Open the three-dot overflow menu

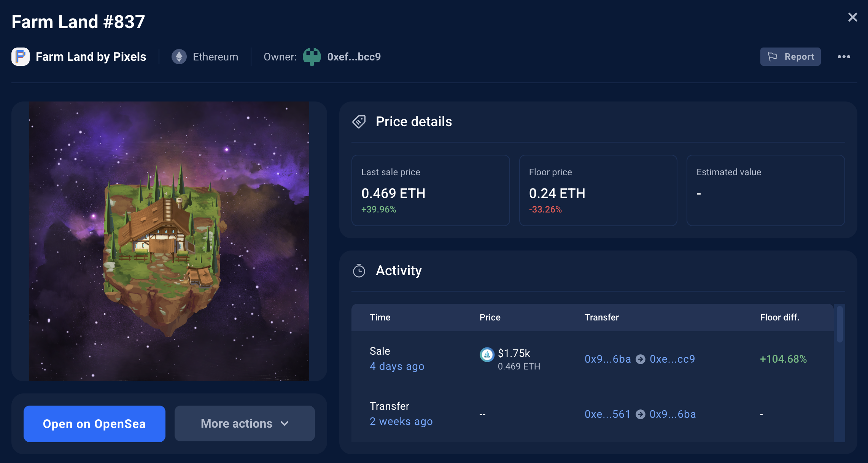(x=844, y=56)
